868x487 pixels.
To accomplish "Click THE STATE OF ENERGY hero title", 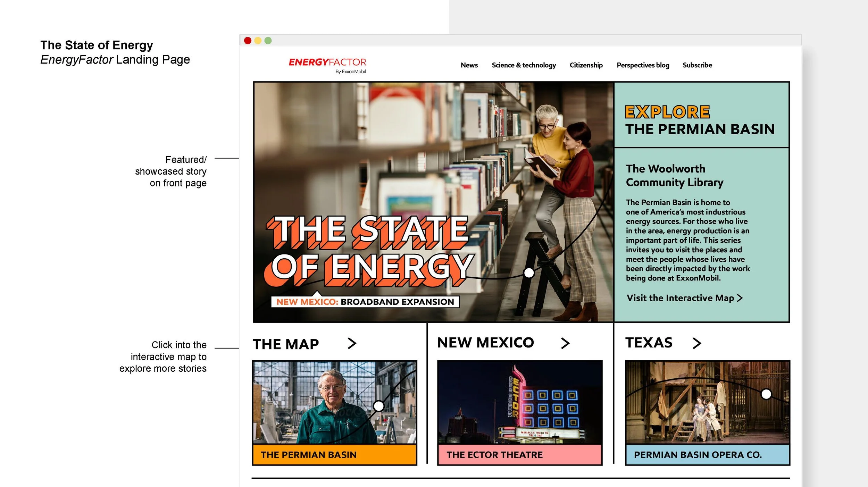I will 369,251.
